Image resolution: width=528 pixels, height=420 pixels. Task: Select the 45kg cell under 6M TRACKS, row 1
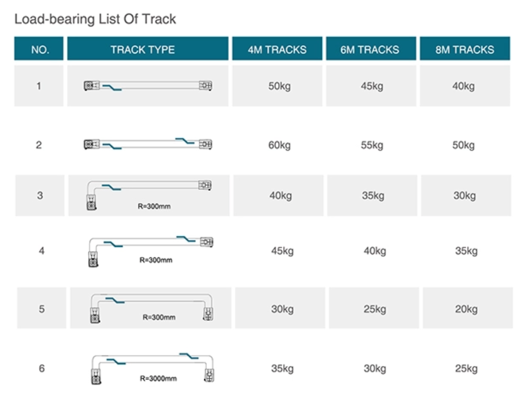pyautogui.click(x=371, y=86)
